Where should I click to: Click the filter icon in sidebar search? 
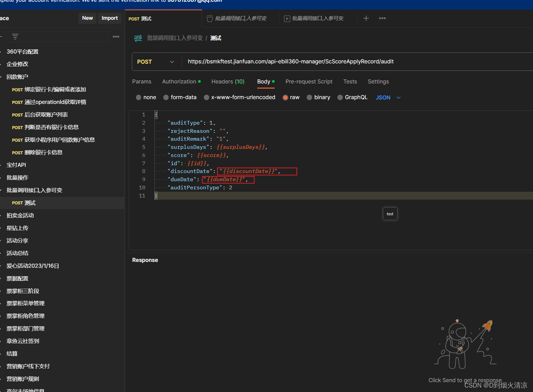pos(15,36)
